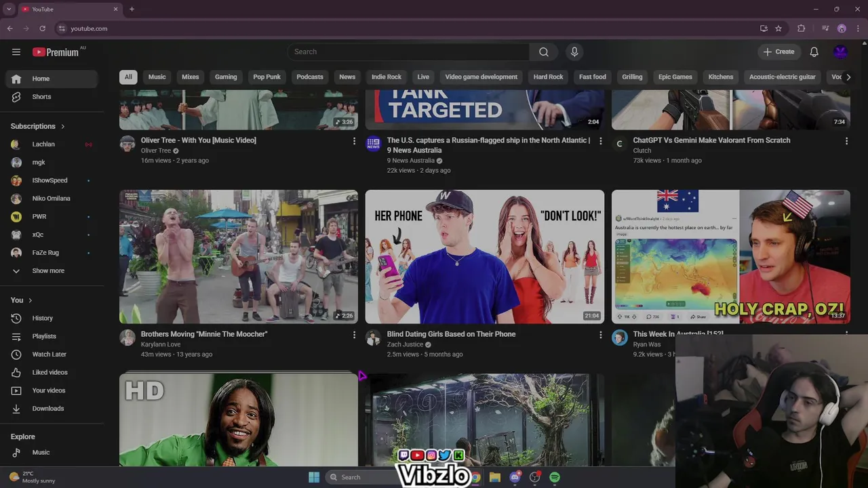Open the weather widget showing 21°C
Screen dimensions: 868x488
31,477
